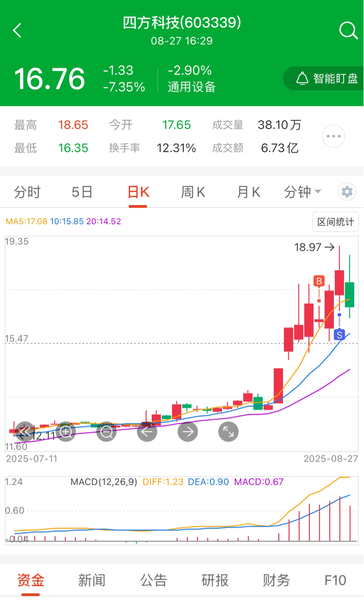364x602 pixels.
Task: Select the 月K chart tab
Action: pyautogui.click(x=249, y=192)
